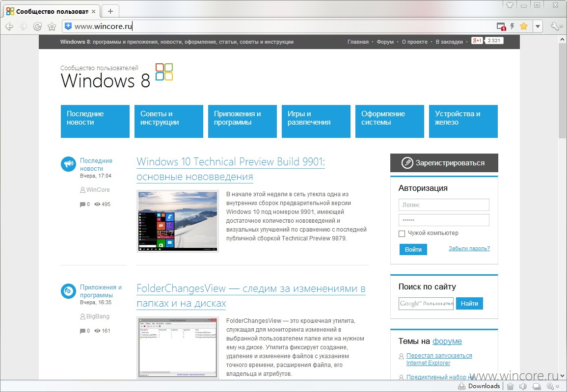
Task: Open the Игры и развлечения tile
Action: pos(316,121)
